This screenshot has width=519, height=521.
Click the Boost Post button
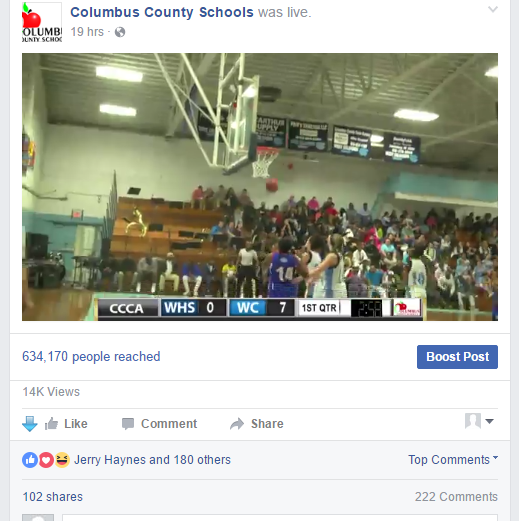click(x=457, y=357)
